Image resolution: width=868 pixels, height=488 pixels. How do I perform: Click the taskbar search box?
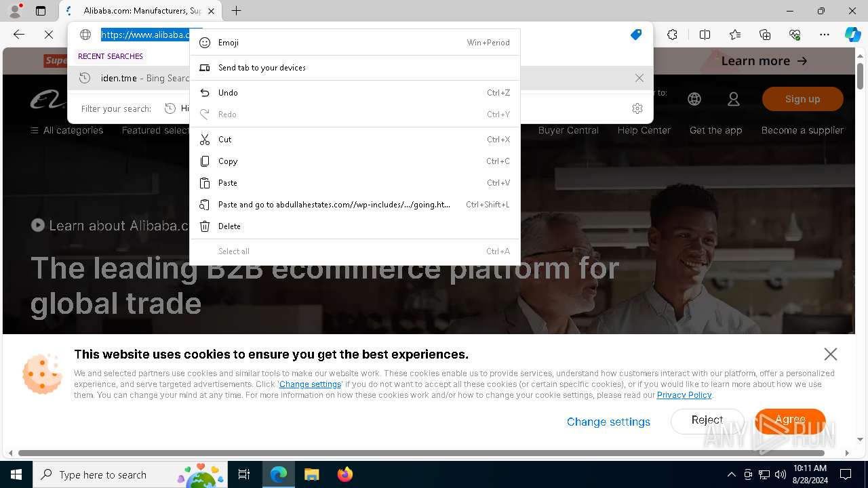click(131, 474)
